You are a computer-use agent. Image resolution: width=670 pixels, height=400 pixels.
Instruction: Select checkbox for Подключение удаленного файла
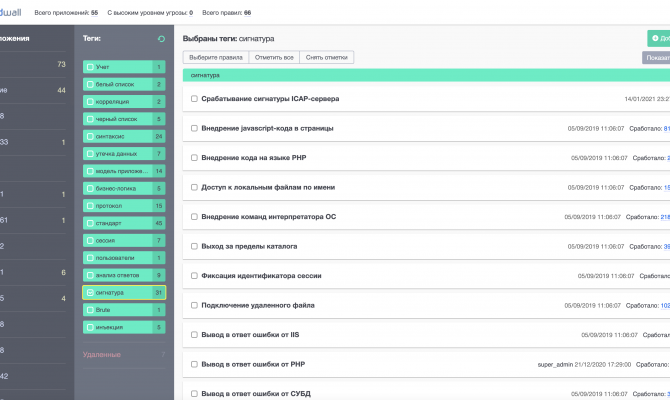pos(194,305)
